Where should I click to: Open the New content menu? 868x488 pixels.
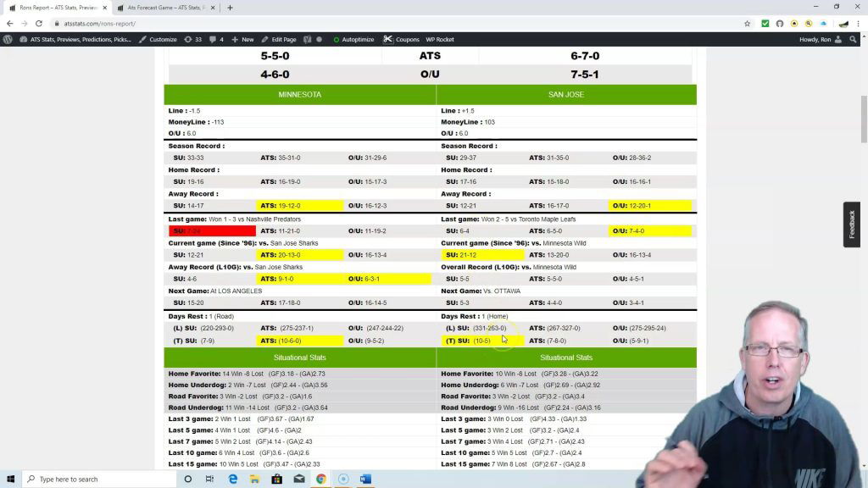tap(242, 39)
